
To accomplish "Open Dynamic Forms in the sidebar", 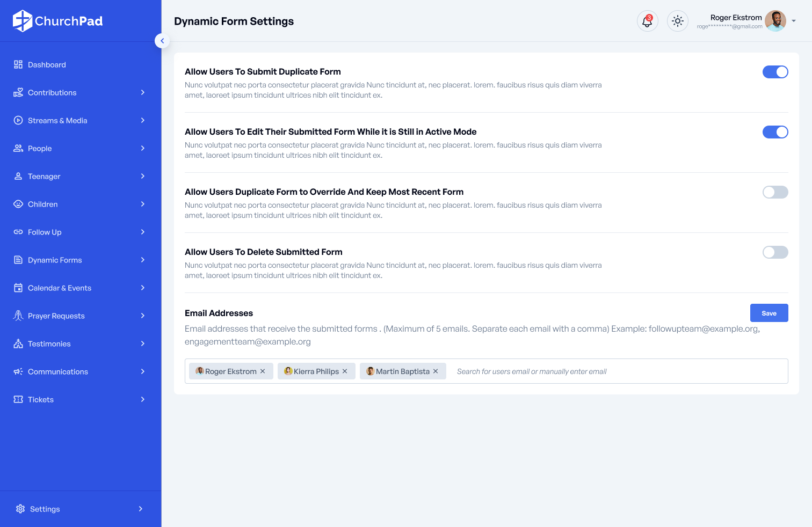I will 55,260.
